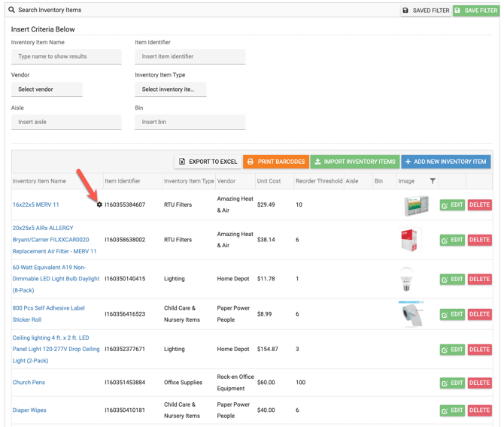Viewport: 504px width, 427px height.
Task: Export inventory list to Excel
Action: [x=208, y=162]
